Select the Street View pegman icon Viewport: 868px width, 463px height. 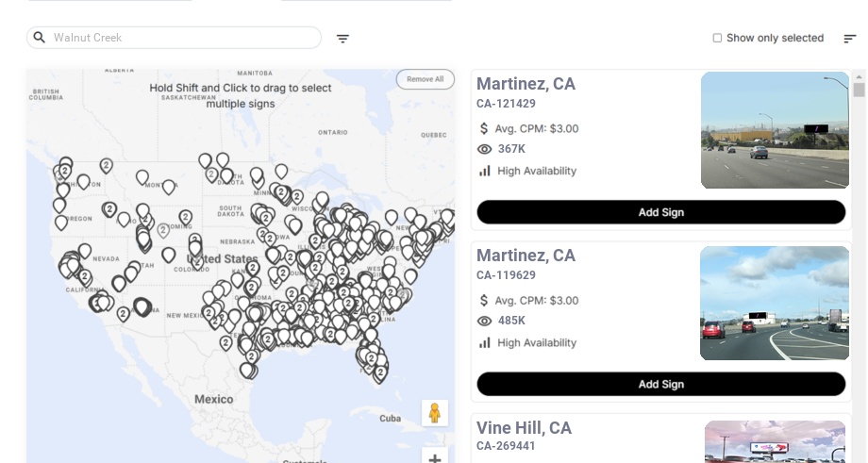pos(434,413)
